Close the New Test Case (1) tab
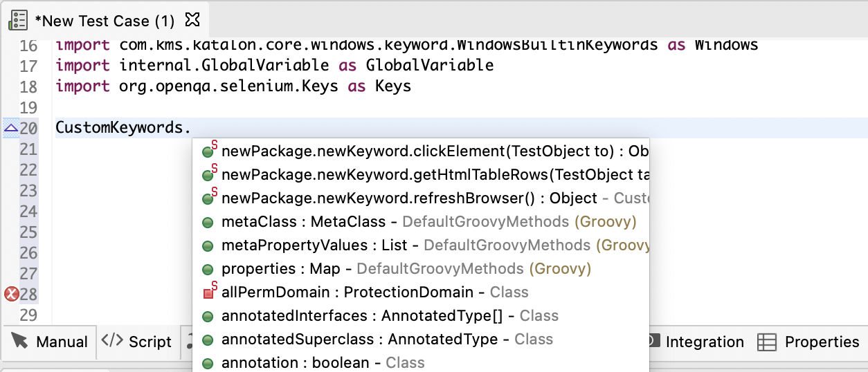 tap(194, 19)
